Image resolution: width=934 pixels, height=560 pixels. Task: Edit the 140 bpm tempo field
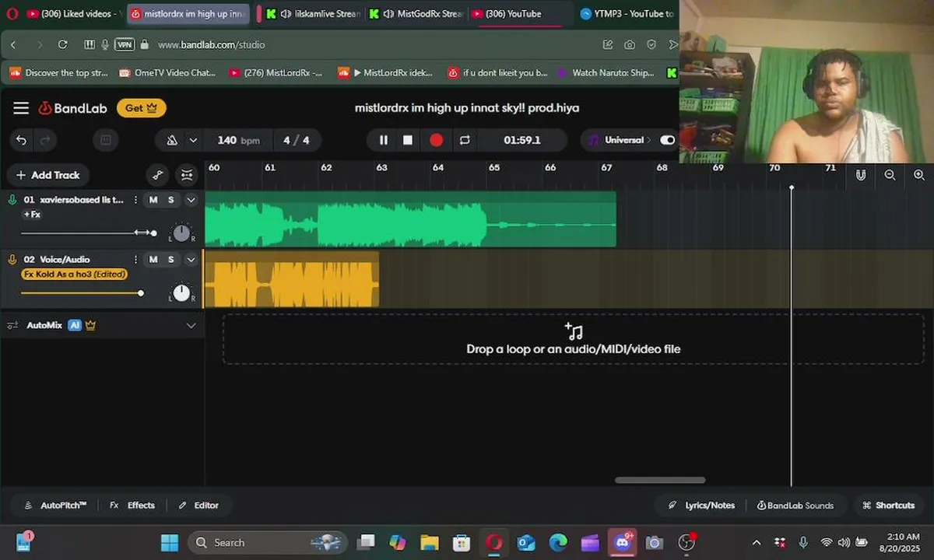coord(238,140)
